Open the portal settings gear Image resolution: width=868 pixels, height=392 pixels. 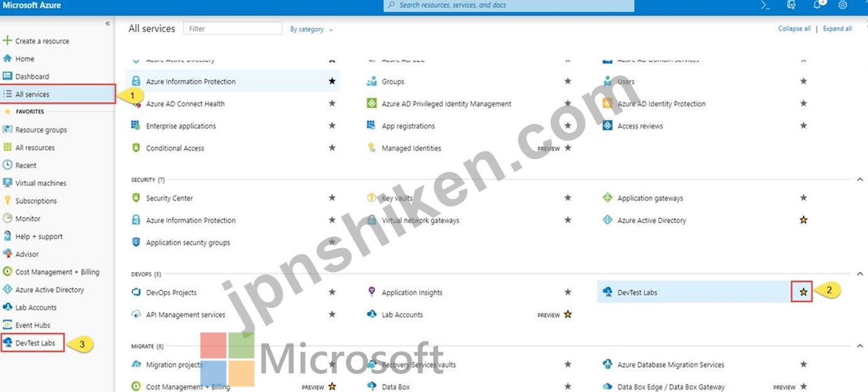pos(843,5)
